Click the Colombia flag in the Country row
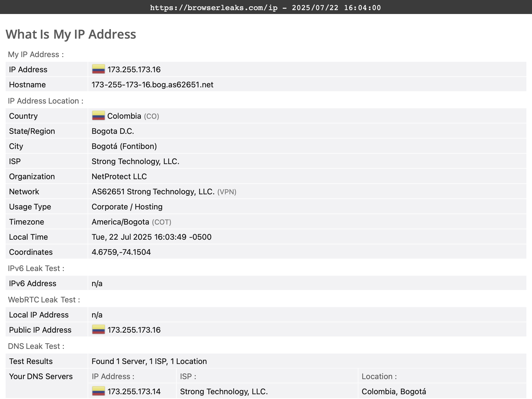The height and width of the screenshot is (399, 532). point(98,116)
